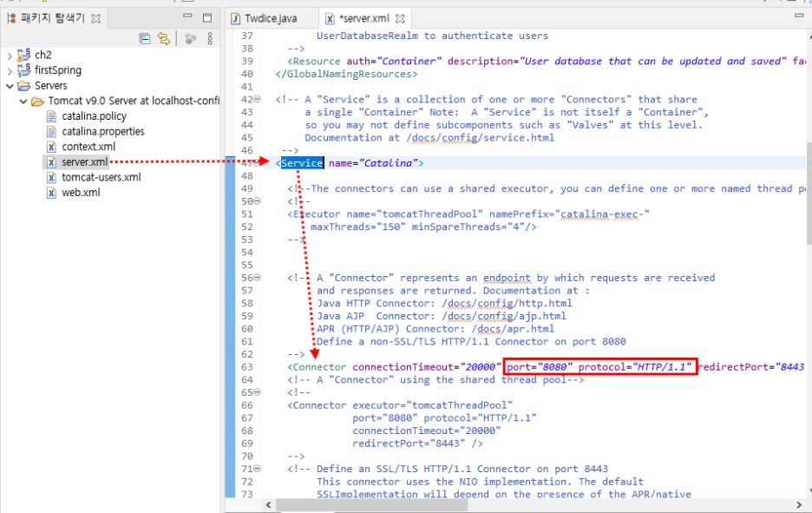Minimize the Package Explorer panel
Screen dimensions: 812x513
click(187, 16)
